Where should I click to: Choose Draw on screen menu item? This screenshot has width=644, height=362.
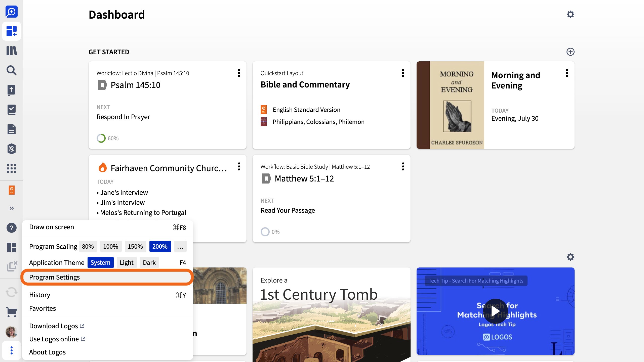(x=108, y=227)
